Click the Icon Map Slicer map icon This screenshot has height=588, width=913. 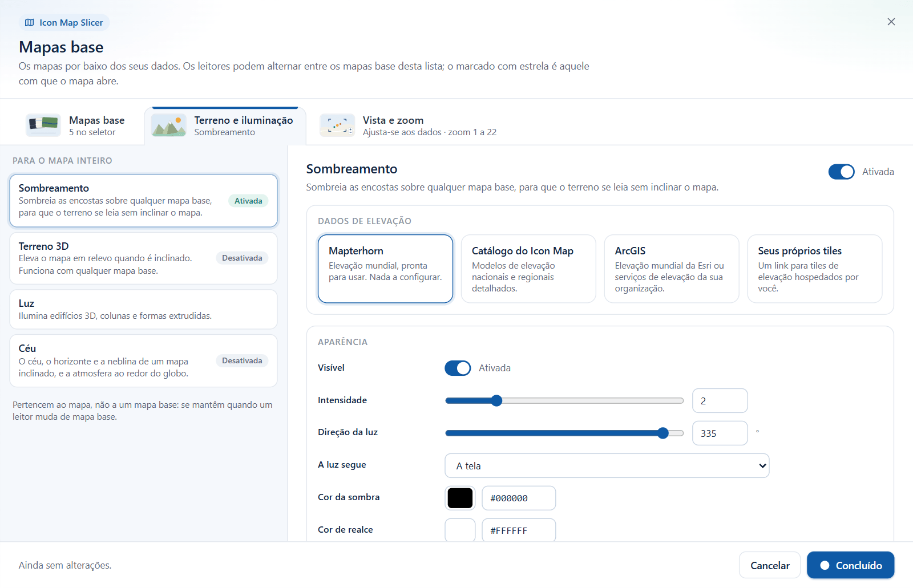tap(30, 23)
